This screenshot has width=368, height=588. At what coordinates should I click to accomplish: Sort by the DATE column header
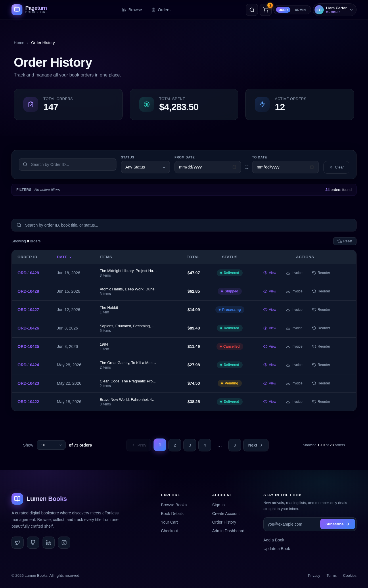click(64, 257)
